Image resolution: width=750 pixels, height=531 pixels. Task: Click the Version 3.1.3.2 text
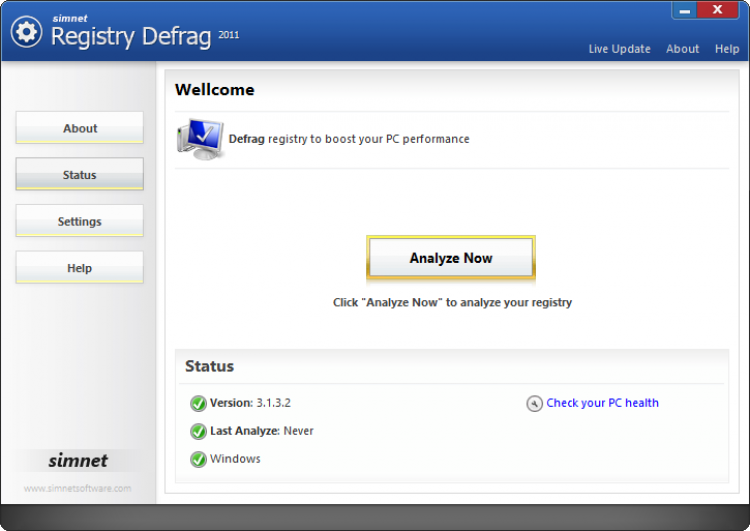(250, 403)
